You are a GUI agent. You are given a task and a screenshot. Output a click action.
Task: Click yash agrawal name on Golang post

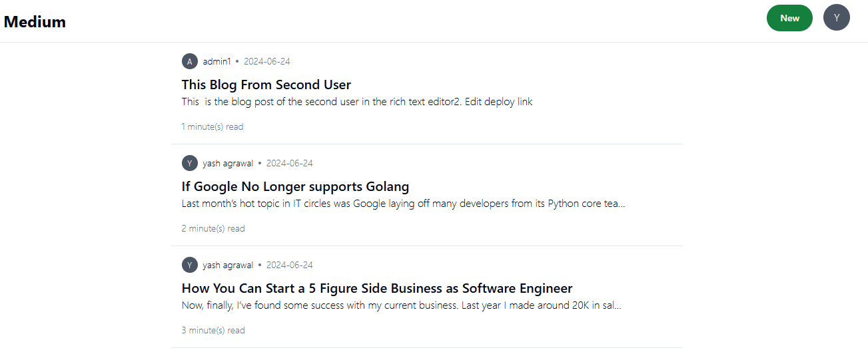tap(228, 163)
